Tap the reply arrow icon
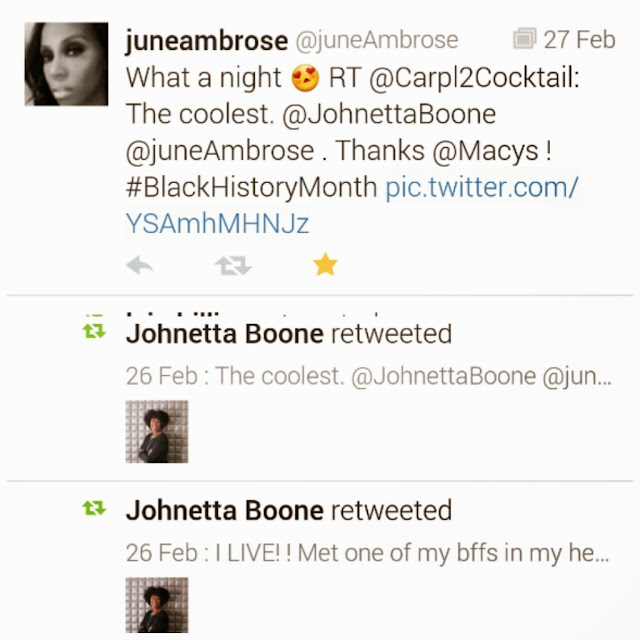Viewport: 640px width, 640px height. pos(140,265)
